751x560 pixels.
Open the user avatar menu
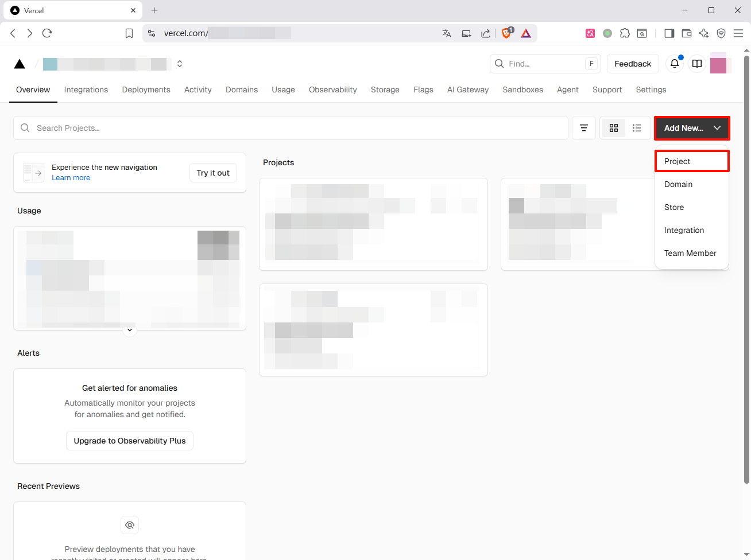(x=718, y=64)
